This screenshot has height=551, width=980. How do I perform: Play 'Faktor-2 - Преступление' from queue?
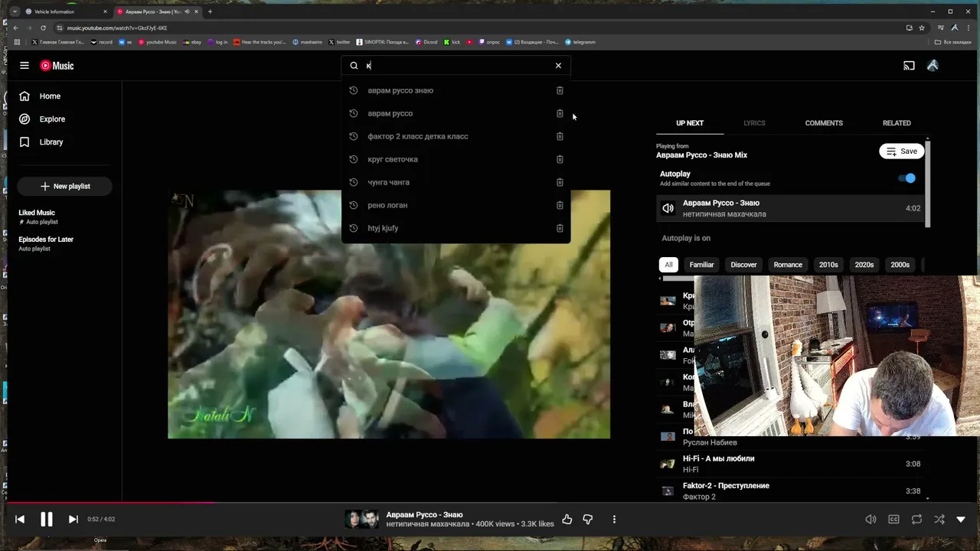pos(790,491)
